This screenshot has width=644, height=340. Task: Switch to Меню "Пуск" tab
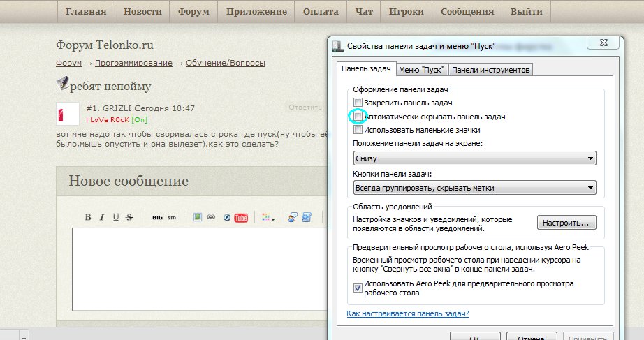pos(422,70)
